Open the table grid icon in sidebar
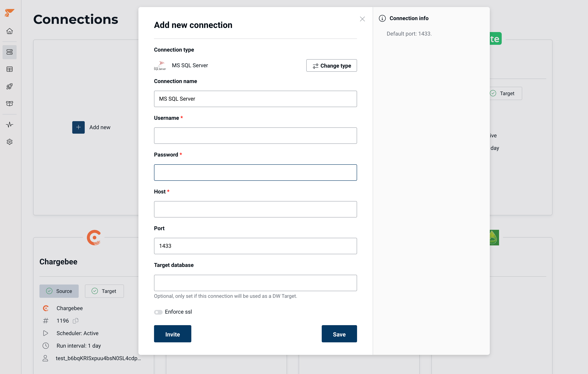Image resolution: width=588 pixels, height=374 pixels. pyautogui.click(x=10, y=69)
